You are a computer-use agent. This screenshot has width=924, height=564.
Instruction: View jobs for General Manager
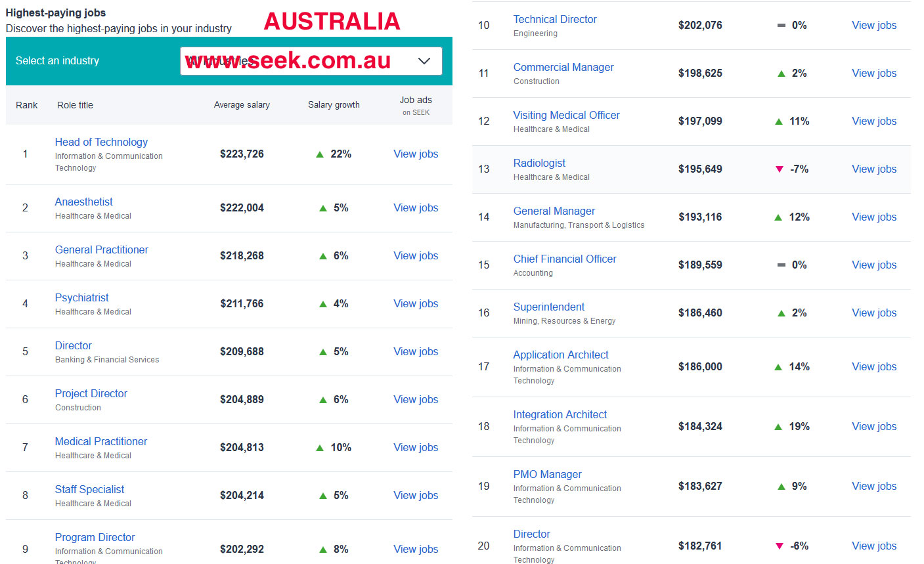(874, 217)
